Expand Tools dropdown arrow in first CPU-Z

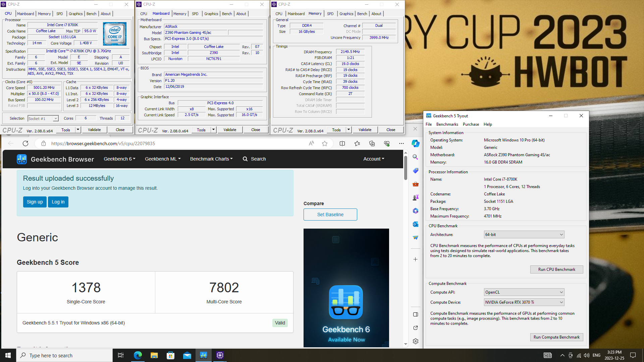(x=78, y=130)
